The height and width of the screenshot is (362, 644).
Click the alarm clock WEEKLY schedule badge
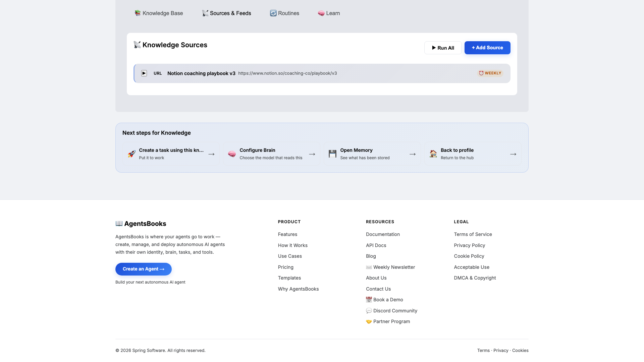tap(490, 73)
